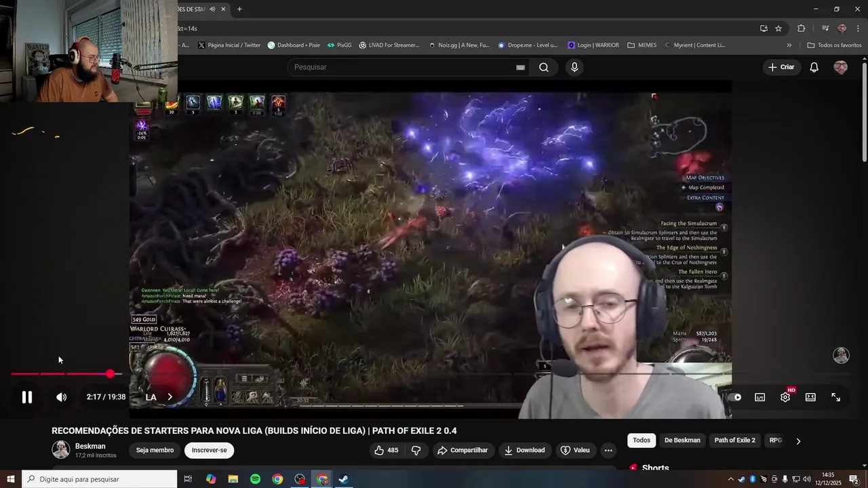Open Chrome media controls icon

click(x=825, y=28)
